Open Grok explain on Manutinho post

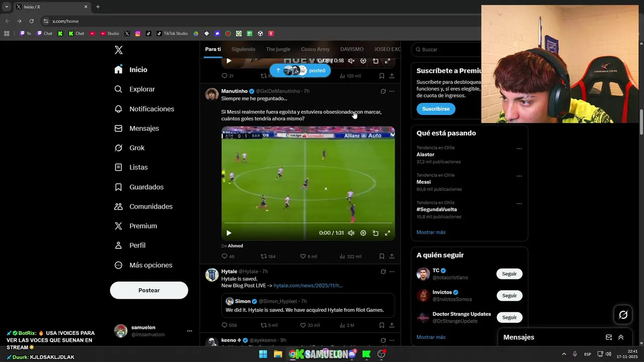coord(383,92)
